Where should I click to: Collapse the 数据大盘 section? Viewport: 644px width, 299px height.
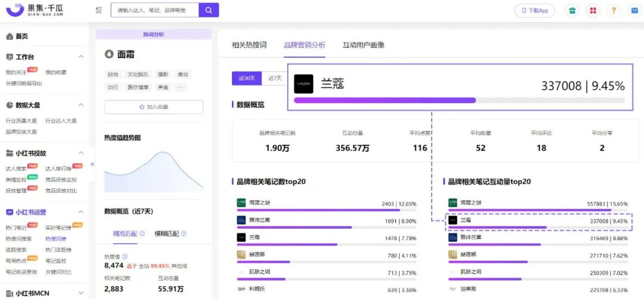(81, 105)
